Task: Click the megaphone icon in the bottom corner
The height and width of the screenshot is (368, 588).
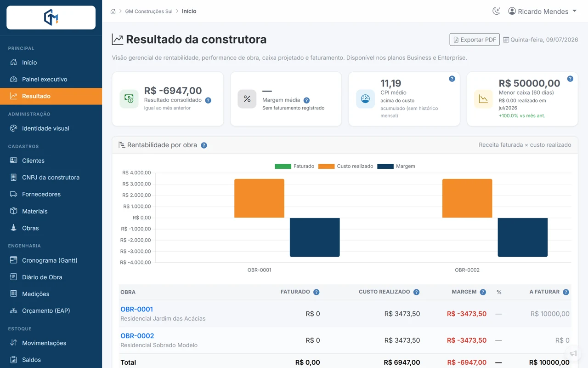Action: click(x=573, y=353)
